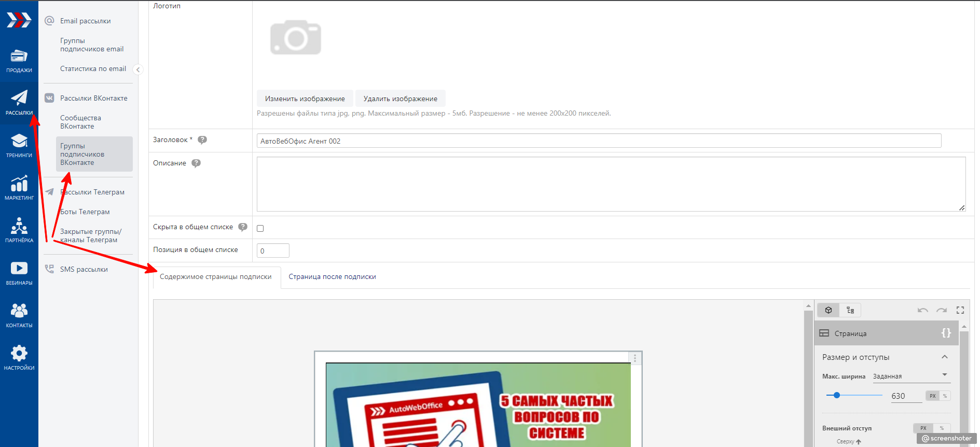This screenshot has height=447, width=980.
Task: Open the Продажи section in the sidebar
Action: point(19,61)
